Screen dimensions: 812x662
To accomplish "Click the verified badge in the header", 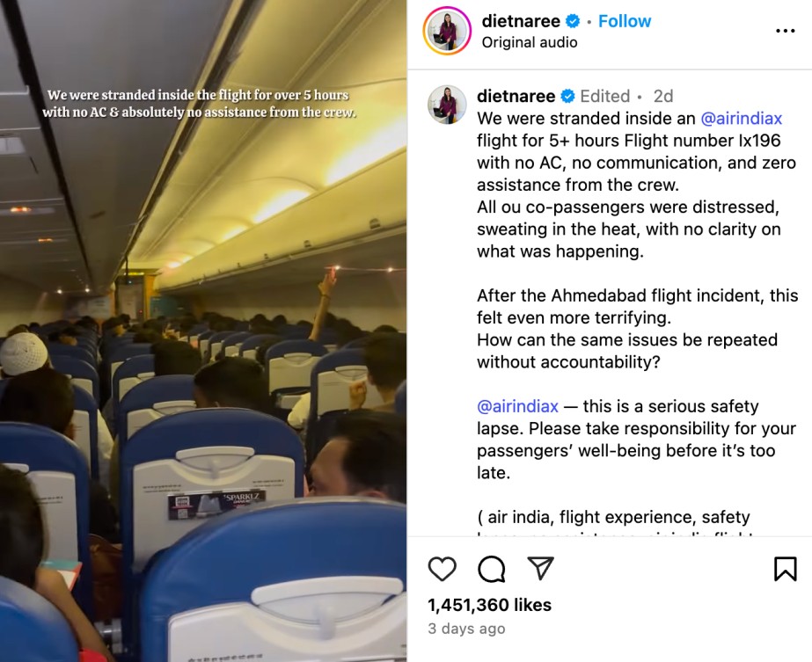I will click(x=573, y=21).
